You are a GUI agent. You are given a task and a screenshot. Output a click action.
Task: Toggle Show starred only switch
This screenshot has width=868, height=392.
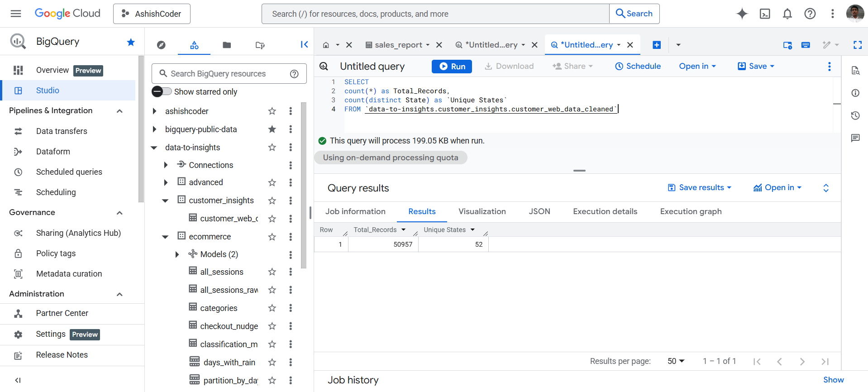162,91
